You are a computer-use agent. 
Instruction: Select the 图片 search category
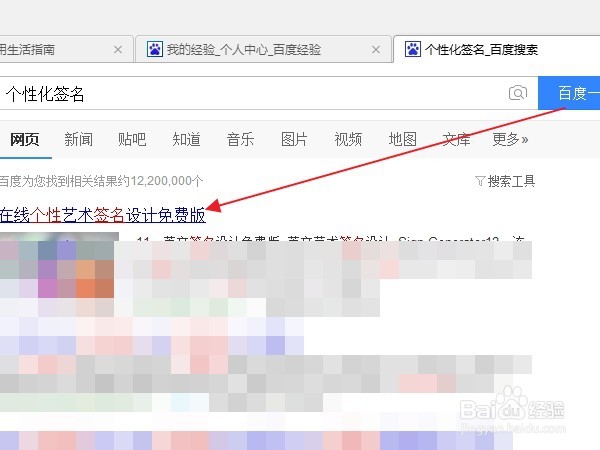(294, 139)
